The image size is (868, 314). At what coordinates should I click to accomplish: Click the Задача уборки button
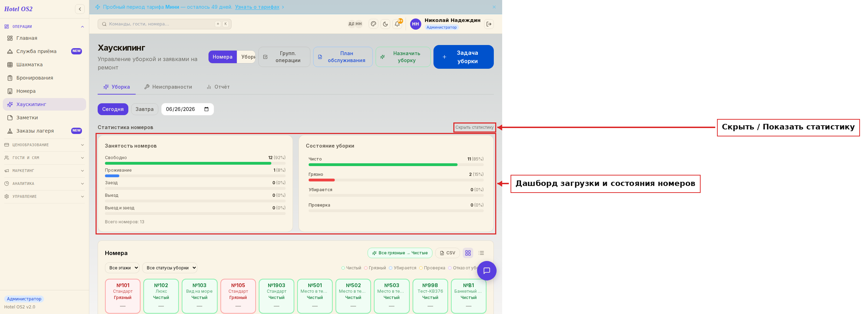463,57
